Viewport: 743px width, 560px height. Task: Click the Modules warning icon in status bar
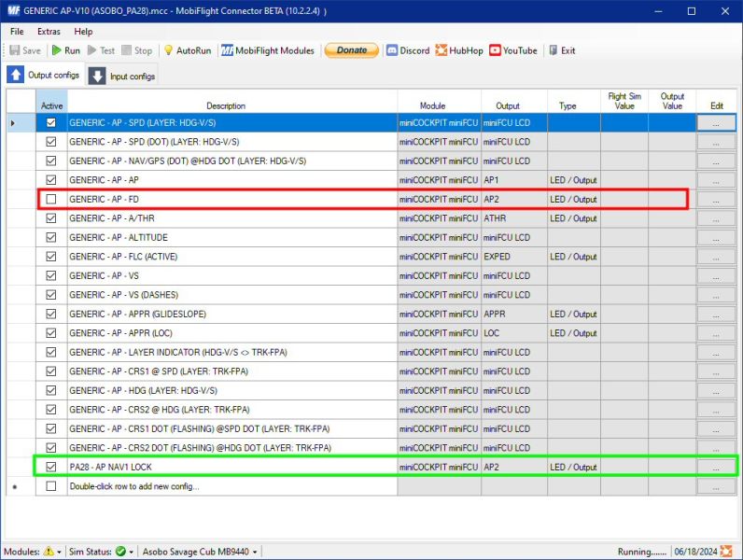point(49,552)
